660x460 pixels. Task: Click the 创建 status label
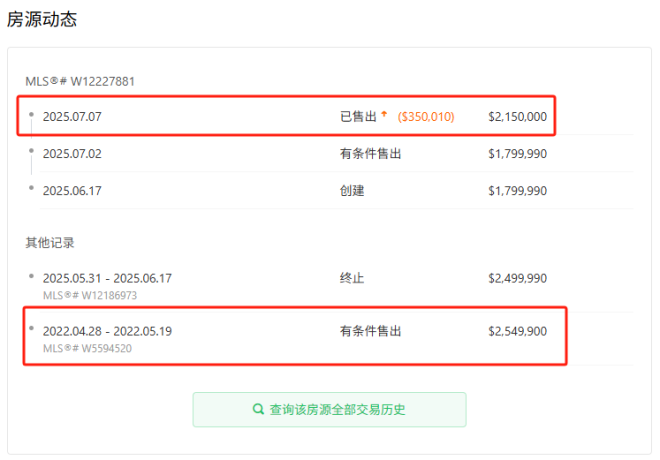tap(352, 191)
